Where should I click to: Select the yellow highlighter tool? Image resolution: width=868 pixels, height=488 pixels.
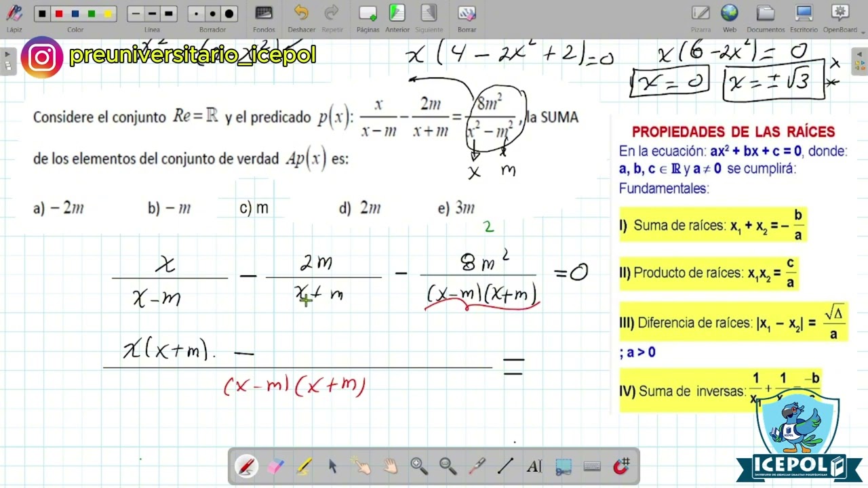(304, 466)
